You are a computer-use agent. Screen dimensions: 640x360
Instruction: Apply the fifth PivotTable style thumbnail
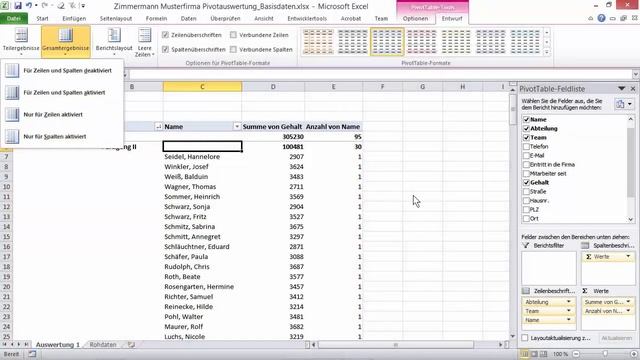456,42
